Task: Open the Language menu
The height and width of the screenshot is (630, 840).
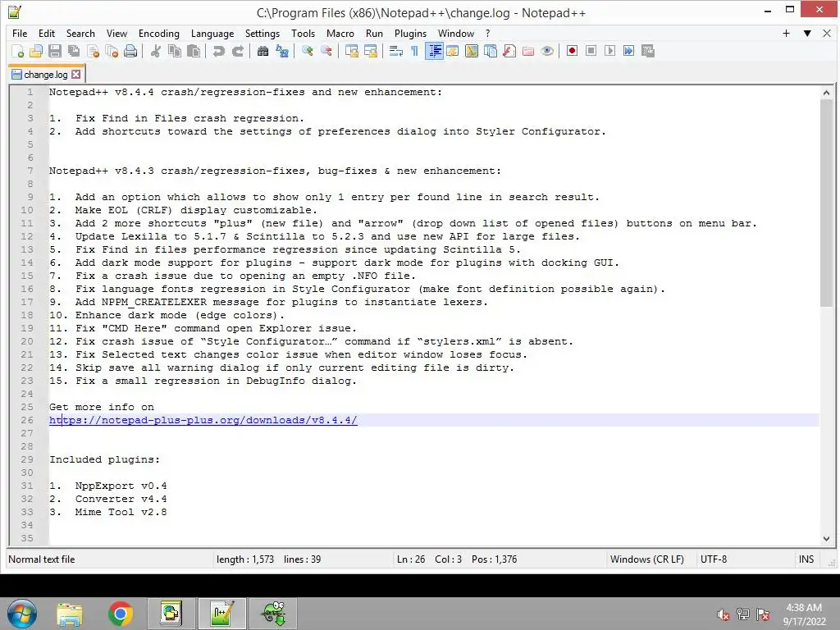Action: click(212, 33)
